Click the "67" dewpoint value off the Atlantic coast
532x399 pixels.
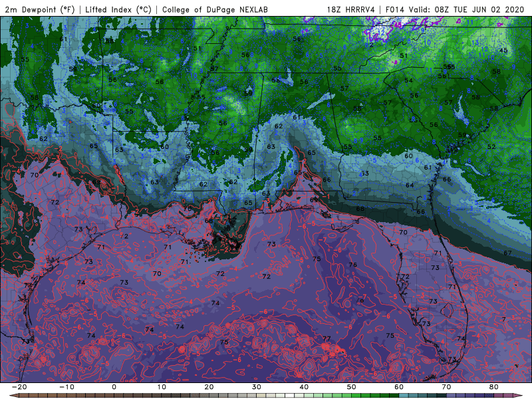pyautogui.click(x=507, y=253)
